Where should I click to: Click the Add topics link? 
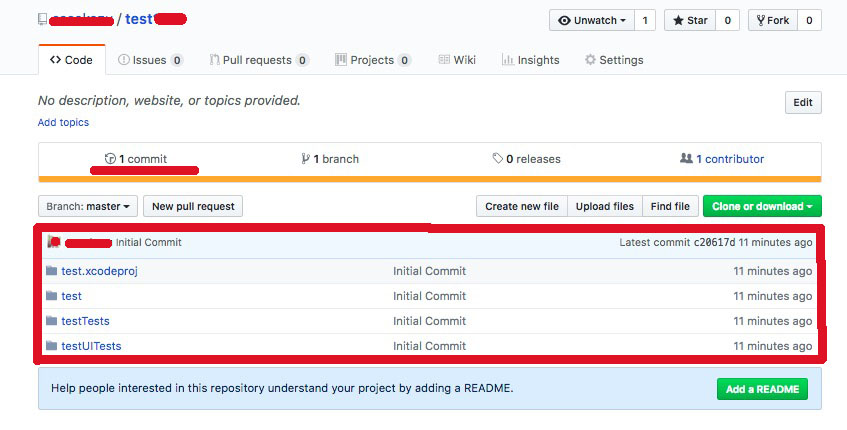pyautogui.click(x=63, y=123)
